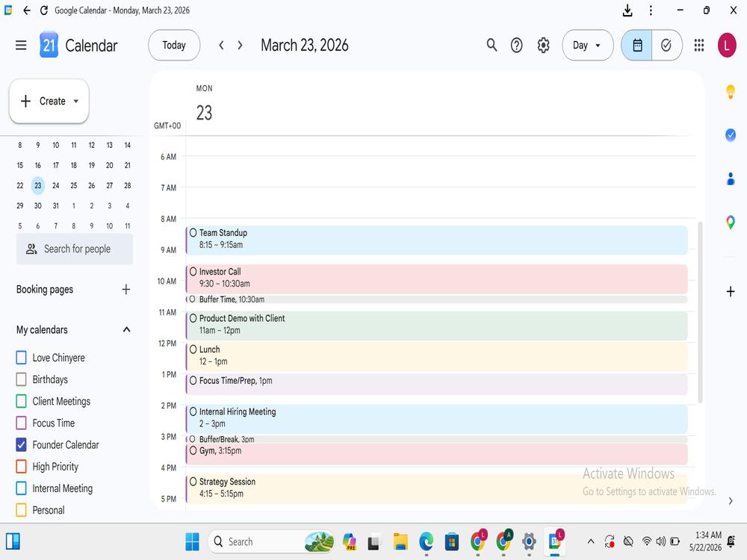Image resolution: width=747 pixels, height=560 pixels.
Task: Select highlighted day 23 in mini calendar
Action: (x=37, y=186)
